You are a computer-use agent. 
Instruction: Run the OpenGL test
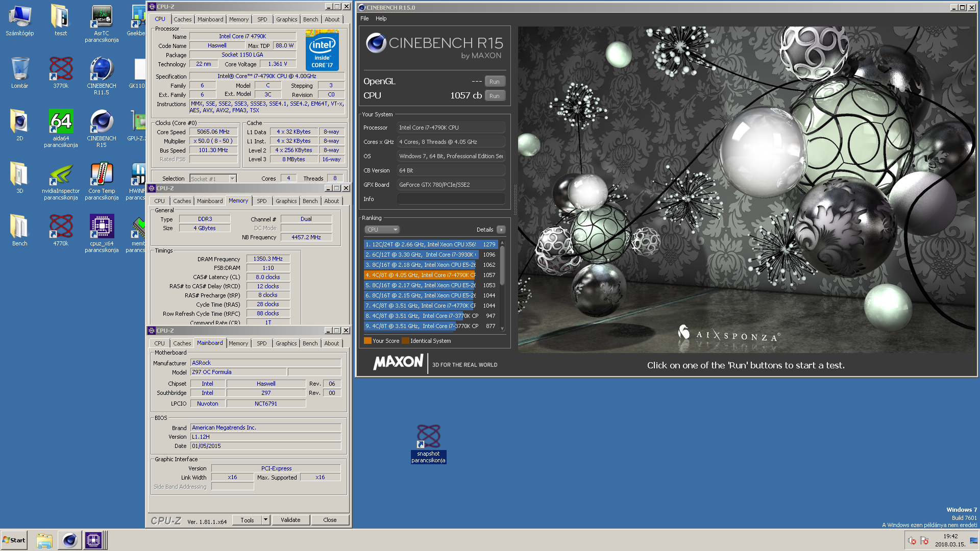[x=494, y=82]
